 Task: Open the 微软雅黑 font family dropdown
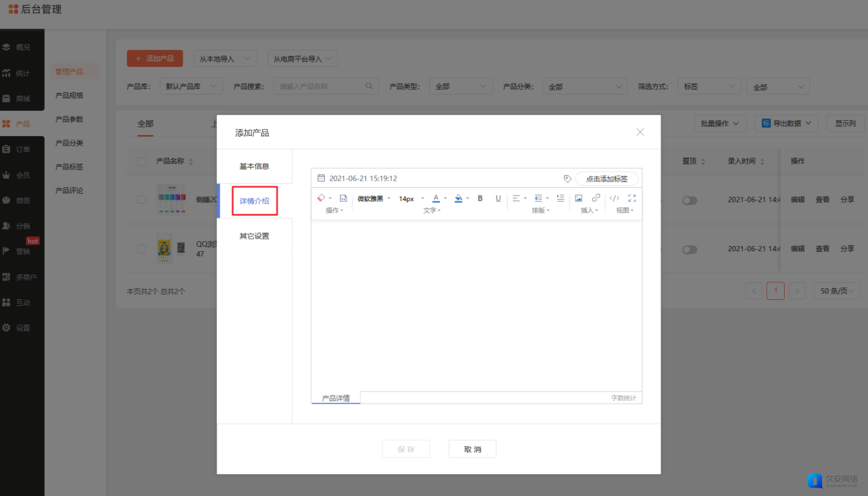pyautogui.click(x=374, y=199)
